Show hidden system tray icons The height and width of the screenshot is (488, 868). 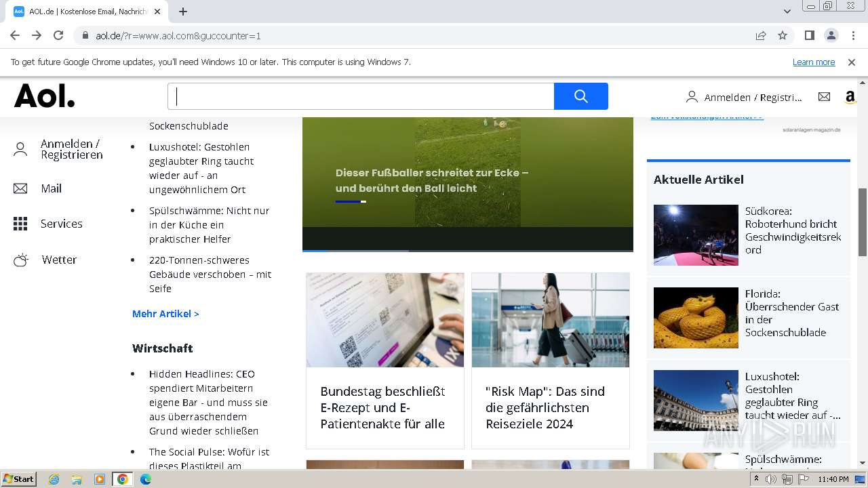tap(757, 479)
